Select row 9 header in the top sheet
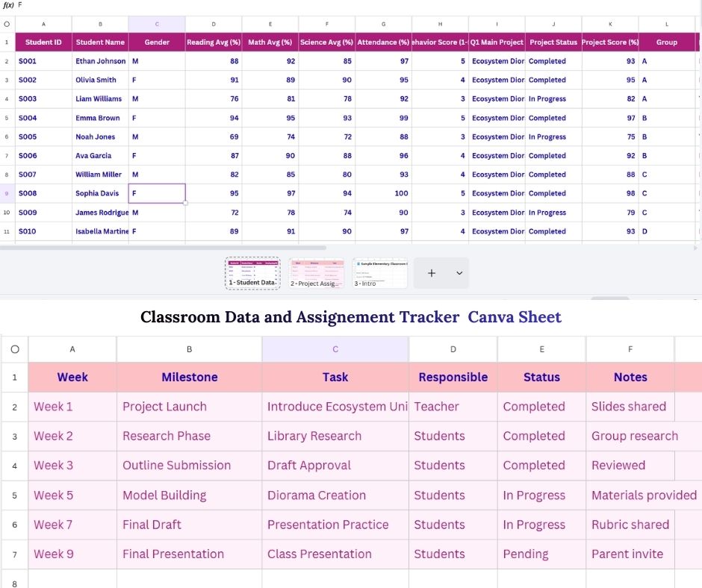This screenshot has height=588, width=702. 7,193
